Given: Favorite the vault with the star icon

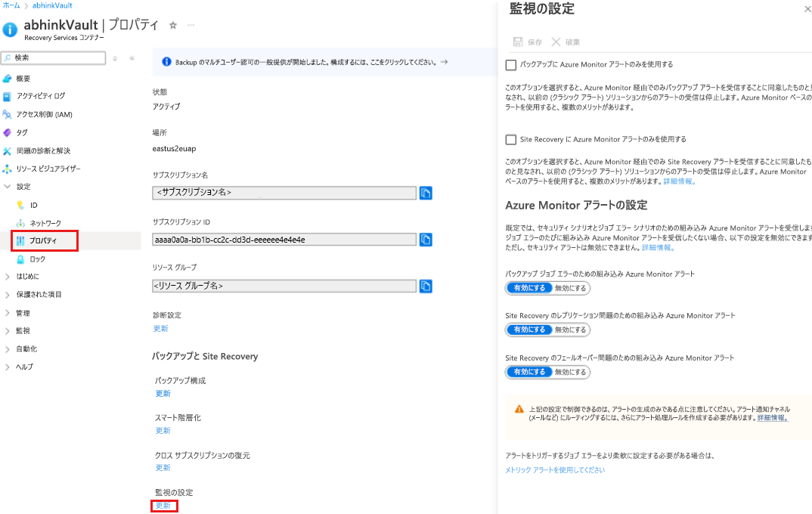Looking at the screenshot, I should 173,26.
